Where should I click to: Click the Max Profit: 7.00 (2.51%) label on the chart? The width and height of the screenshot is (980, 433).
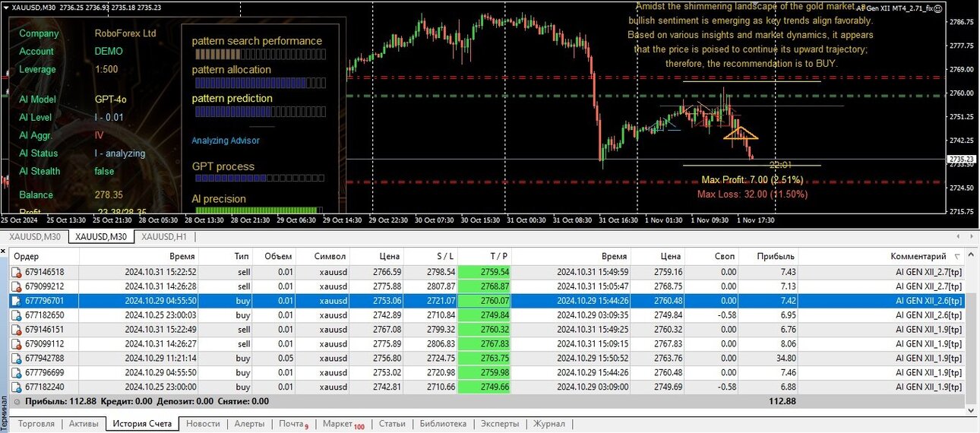[x=752, y=180]
